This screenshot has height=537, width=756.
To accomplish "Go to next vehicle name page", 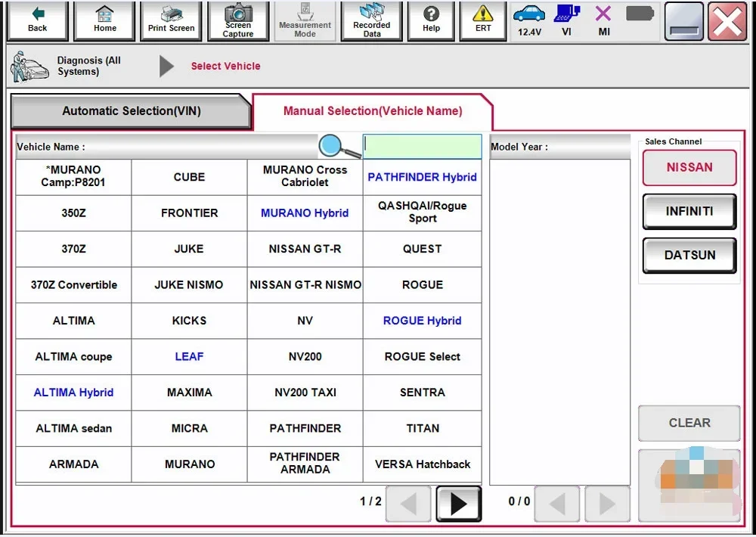I will tap(458, 503).
